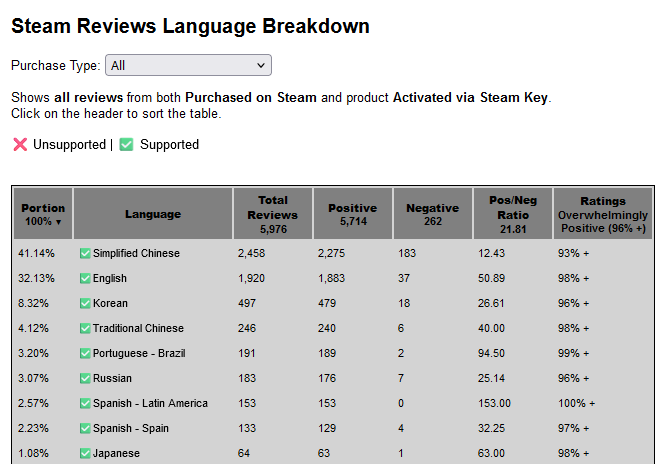
Task: Sort table by Total Reviews header
Action: (x=273, y=214)
